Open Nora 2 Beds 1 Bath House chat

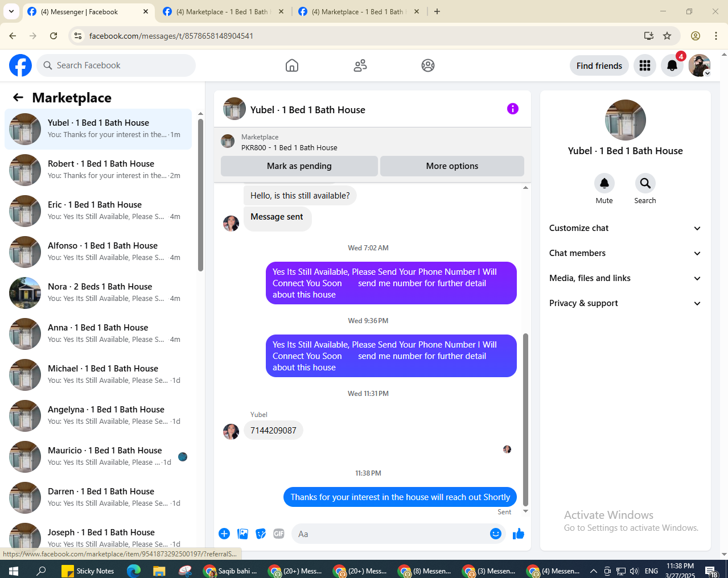tap(98, 293)
